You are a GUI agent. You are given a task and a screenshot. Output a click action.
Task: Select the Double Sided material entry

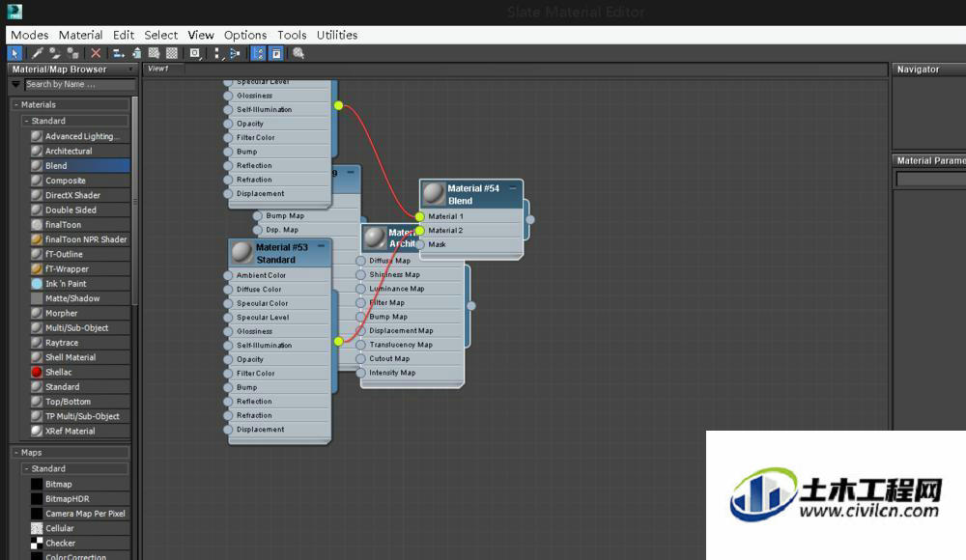[80, 210]
